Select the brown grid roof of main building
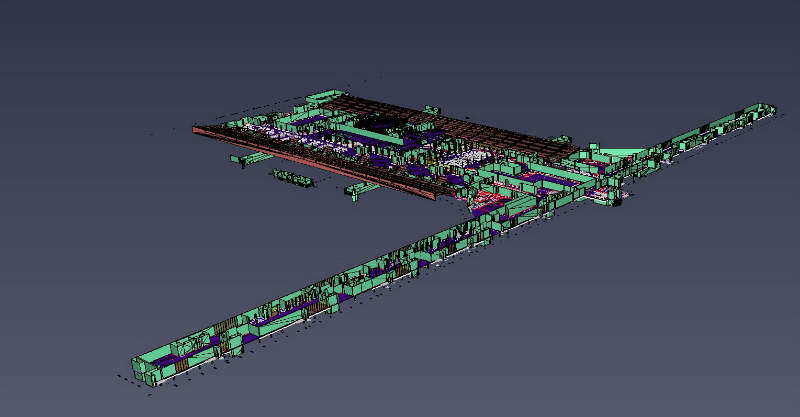This screenshot has width=800, height=417. pyautogui.click(x=480, y=130)
